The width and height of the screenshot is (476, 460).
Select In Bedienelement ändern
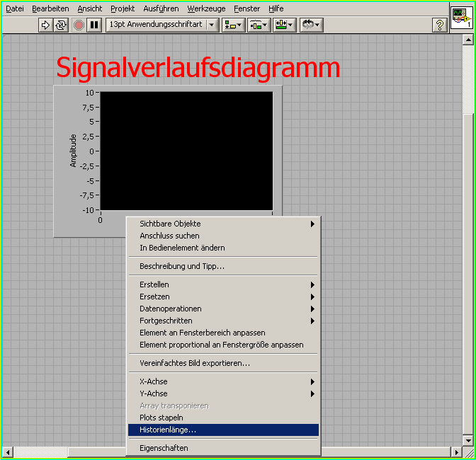tap(223, 248)
